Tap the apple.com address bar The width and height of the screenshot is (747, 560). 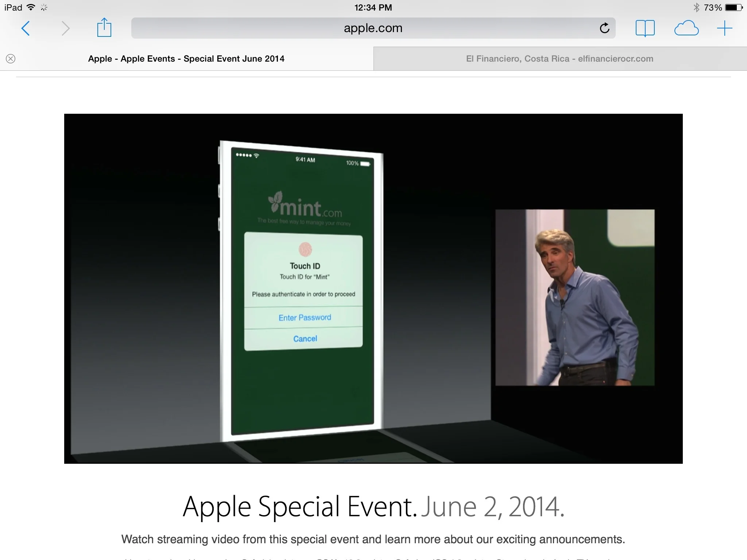pos(373,28)
